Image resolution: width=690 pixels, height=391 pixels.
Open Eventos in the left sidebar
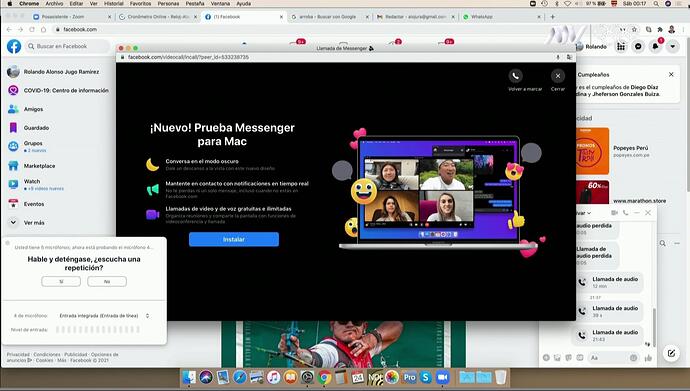(26, 204)
